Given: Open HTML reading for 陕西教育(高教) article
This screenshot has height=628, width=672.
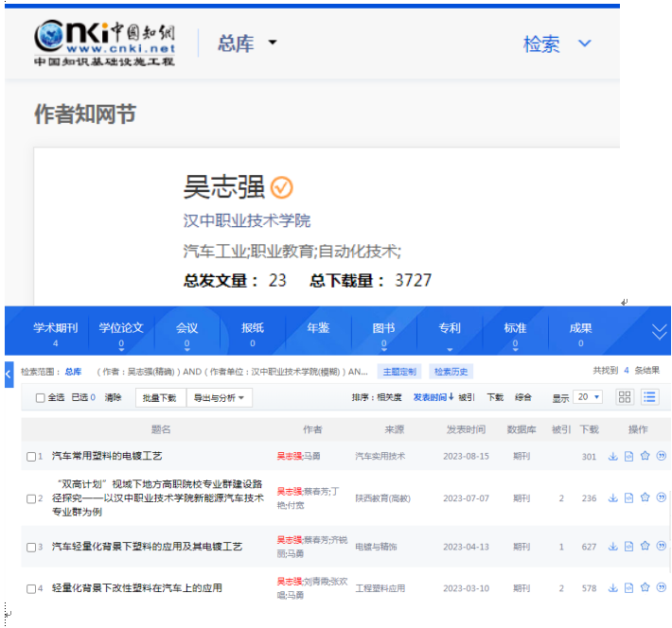Looking at the screenshot, I should 628,497.
